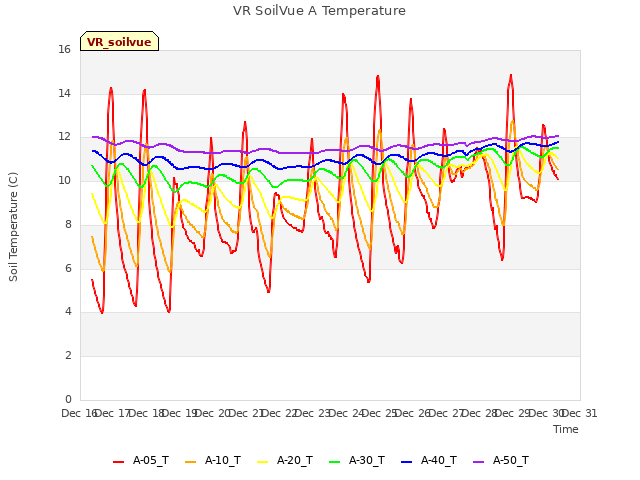Click the Dec 24 axis tick label

pos(347,413)
